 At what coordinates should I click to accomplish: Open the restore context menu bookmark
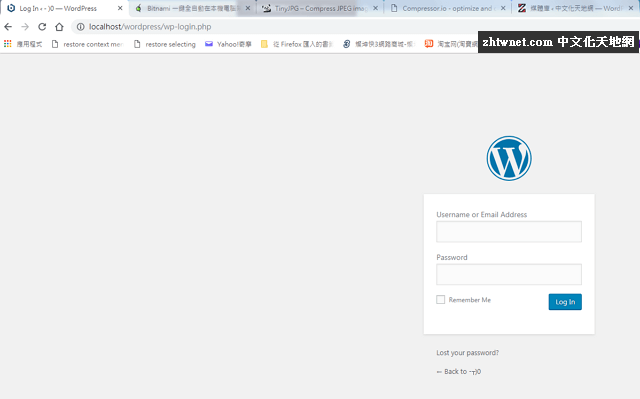[87, 44]
